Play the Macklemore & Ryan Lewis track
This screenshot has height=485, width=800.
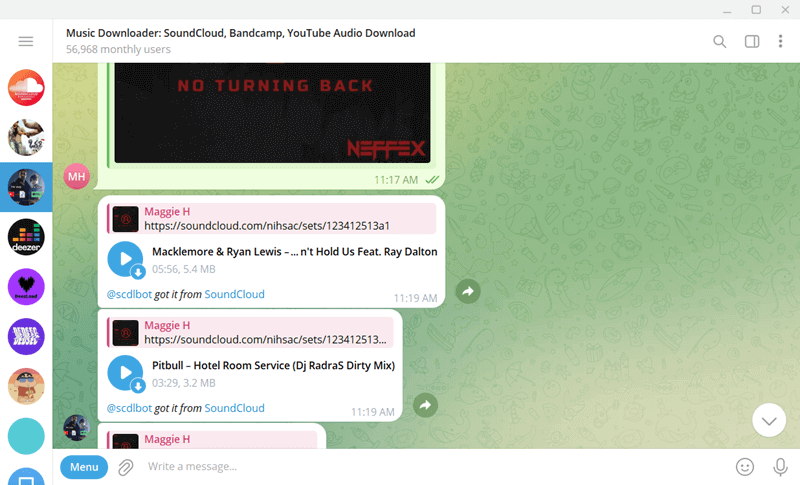pyautogui.click(x=125, y=259)
